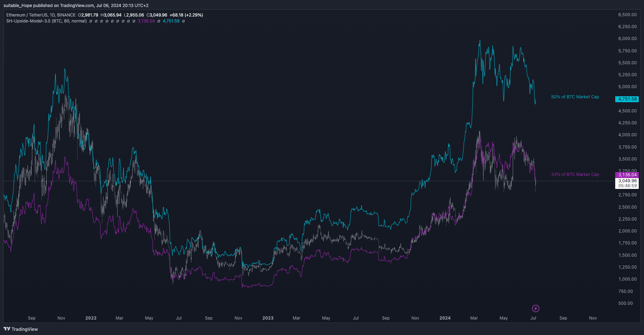Click the 4,000.00 price axis label
The height and width of the screenshot is (335, 644).
tap(628, 135)
